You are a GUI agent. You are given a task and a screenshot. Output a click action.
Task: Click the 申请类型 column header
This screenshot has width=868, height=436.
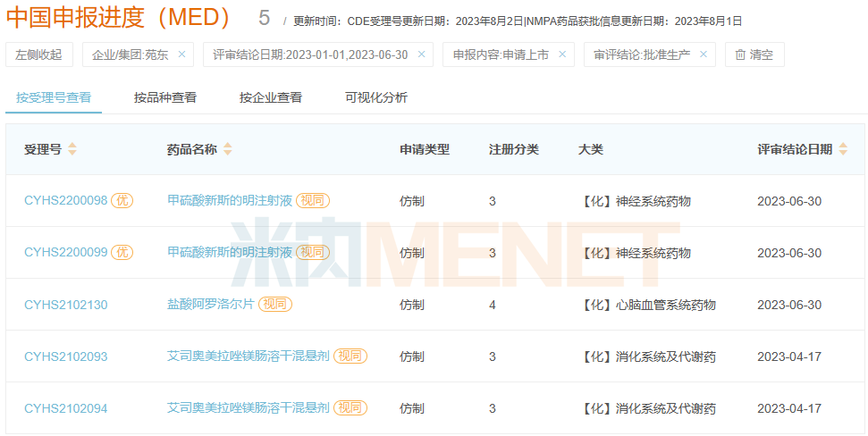pos(425,149)
